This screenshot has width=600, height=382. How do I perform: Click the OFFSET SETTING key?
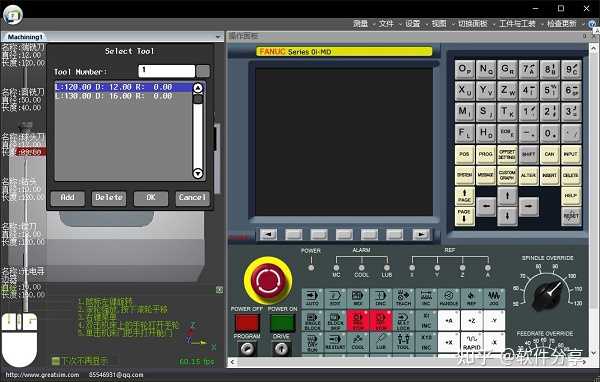[x=507, y=154]
